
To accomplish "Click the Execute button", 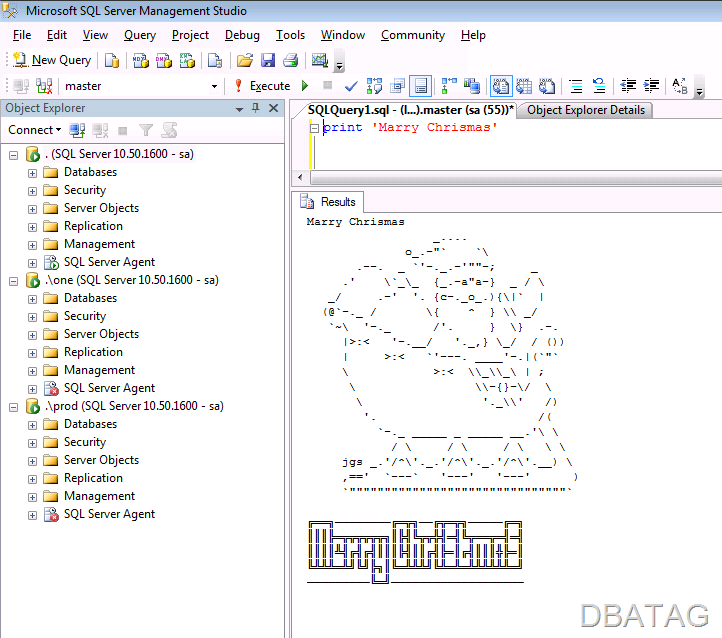I will click(x=262, y=86).
